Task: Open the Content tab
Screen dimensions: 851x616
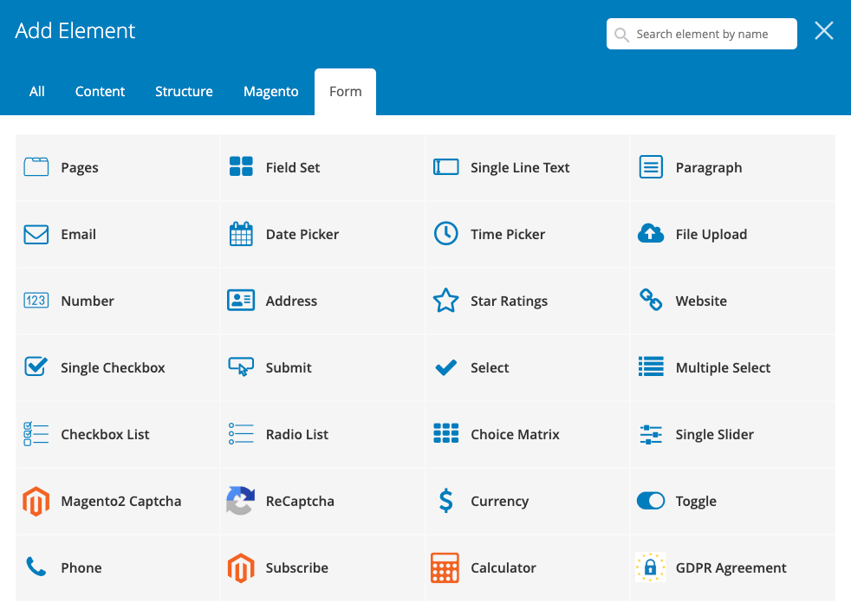Action: pyautogui.click(x=100, y=91)
